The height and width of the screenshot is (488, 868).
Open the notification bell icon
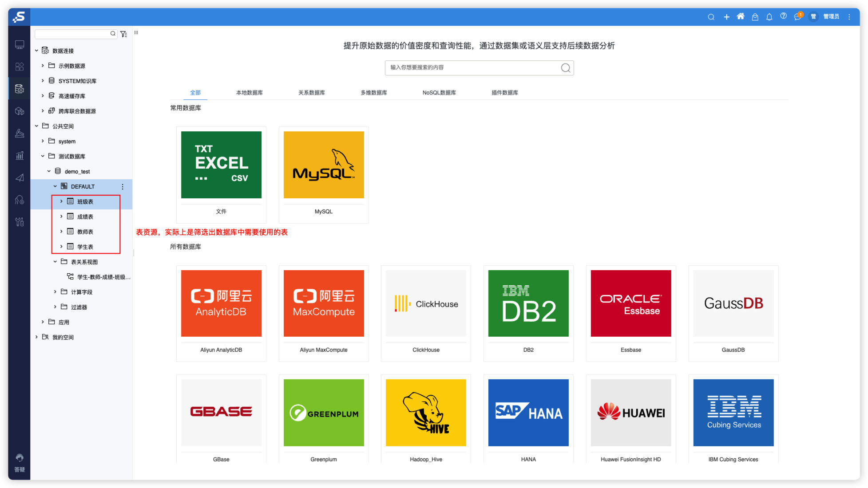coord(769,17)
